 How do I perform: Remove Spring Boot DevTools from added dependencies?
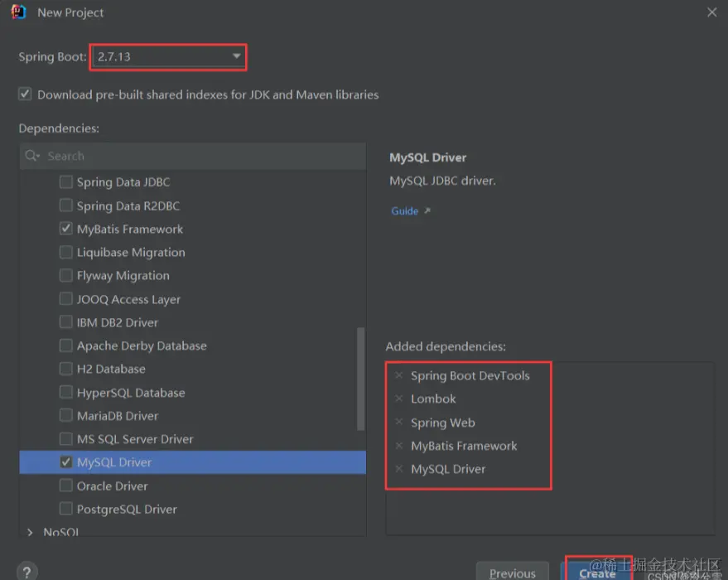point(398,375)
